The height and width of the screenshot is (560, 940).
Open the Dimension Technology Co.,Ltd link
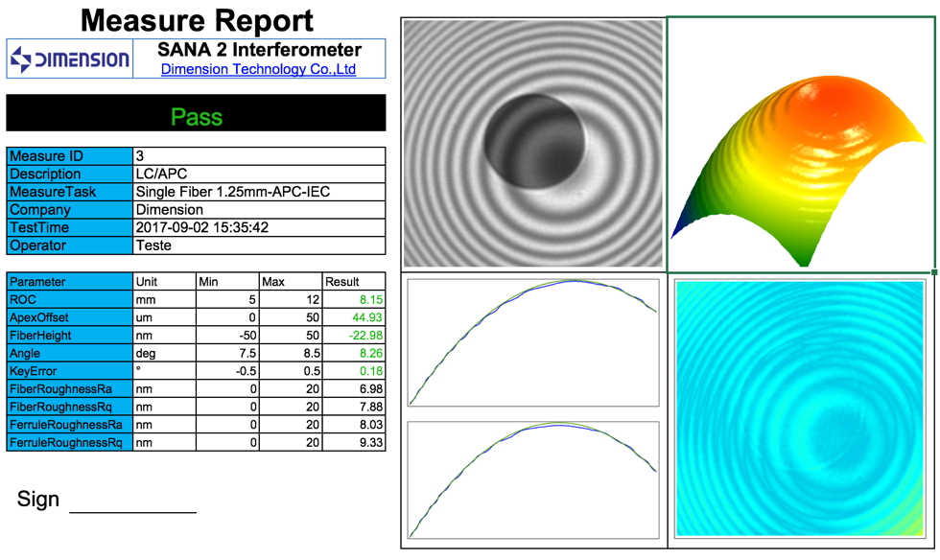(x=258, y=69)
